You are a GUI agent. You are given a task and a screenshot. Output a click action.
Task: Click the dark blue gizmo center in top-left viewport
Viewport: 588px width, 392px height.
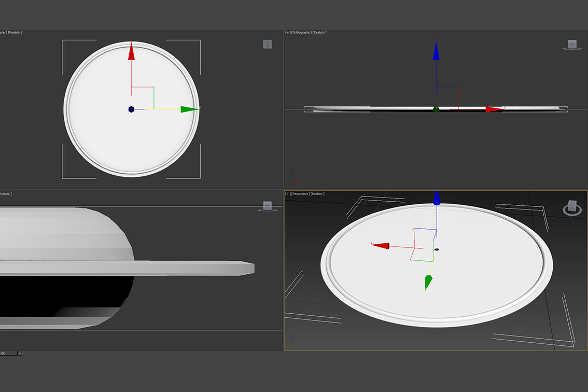[x=131, y=109]
